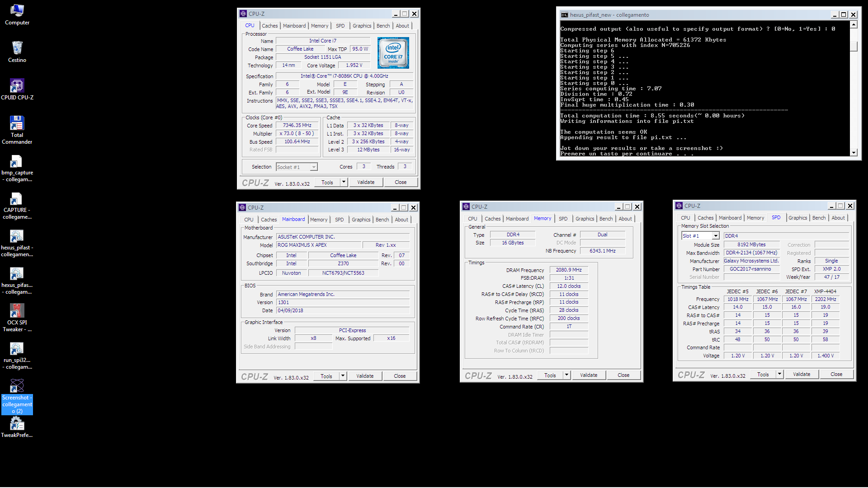Click the BIOS Date 04/09/2018 field
868x488 pixels.
343,311
